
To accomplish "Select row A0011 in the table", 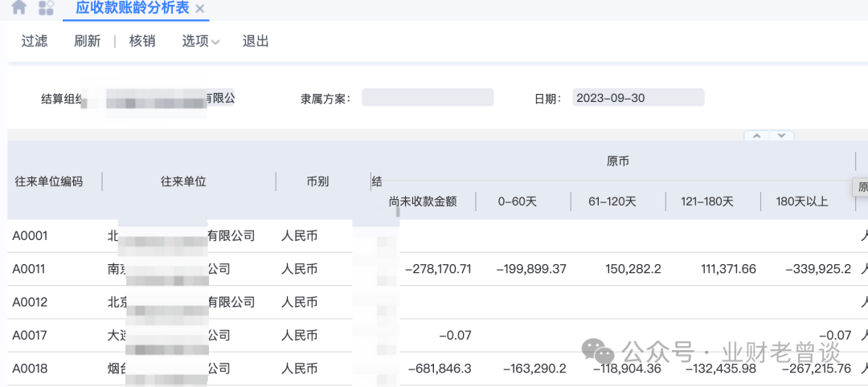I will [30, 269].
